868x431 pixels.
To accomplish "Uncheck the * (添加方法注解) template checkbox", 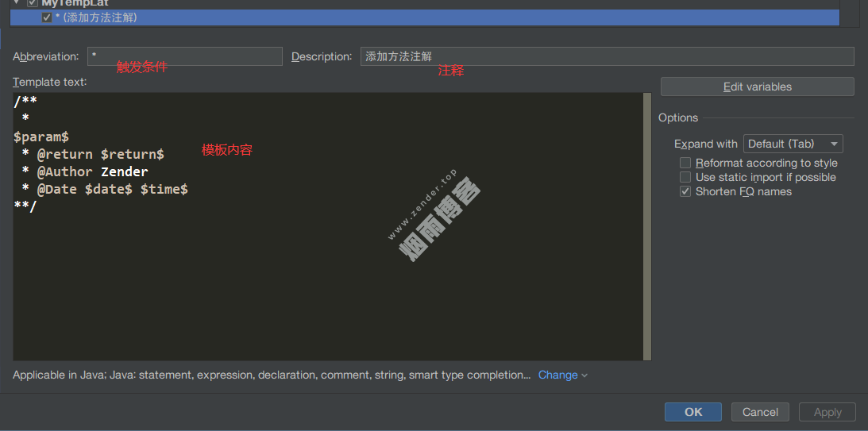I will (x=47, y=17).
